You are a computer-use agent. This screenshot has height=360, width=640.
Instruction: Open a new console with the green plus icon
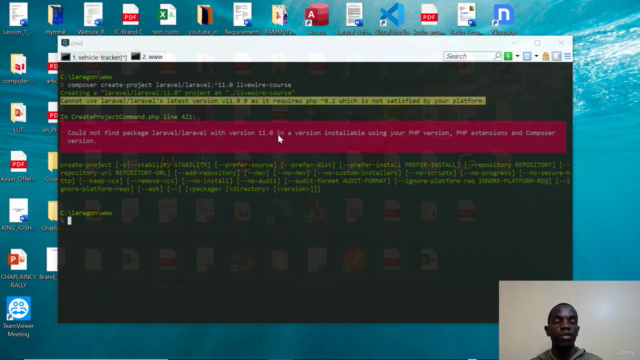[x=508, y=56]
